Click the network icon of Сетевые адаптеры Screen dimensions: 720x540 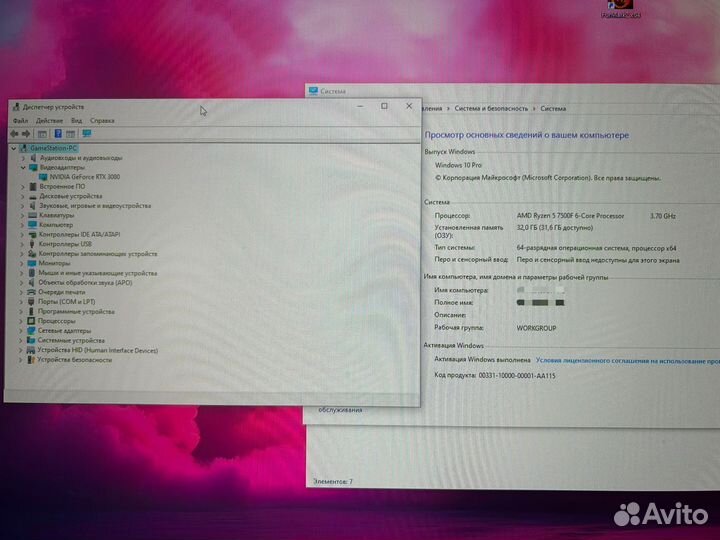pos(31,331)
